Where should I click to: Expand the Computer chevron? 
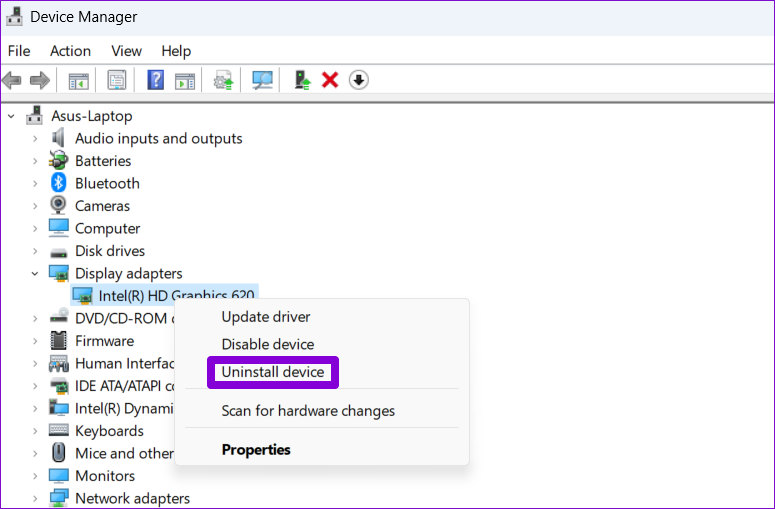pos(35,229)
